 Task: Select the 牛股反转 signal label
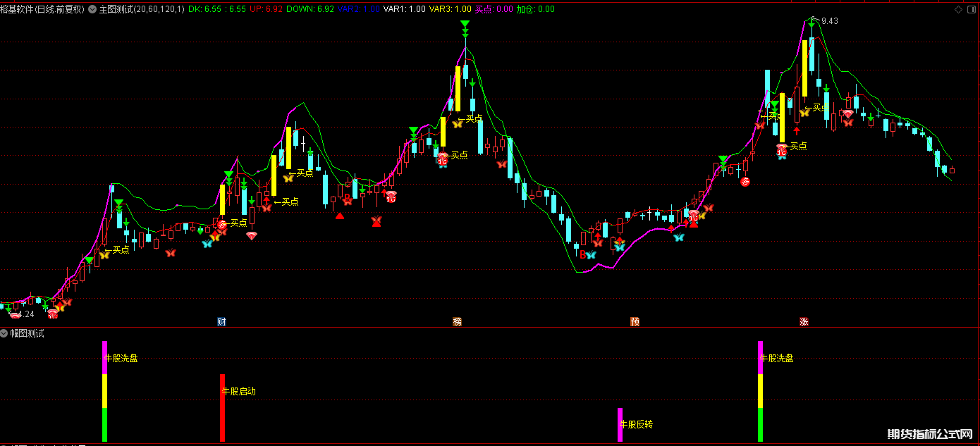(x=636, y=424)
